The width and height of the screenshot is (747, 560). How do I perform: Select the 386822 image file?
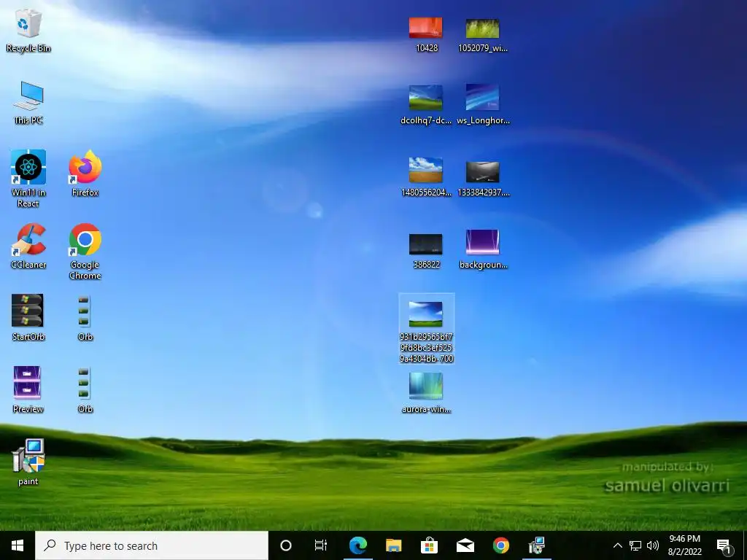coord(426,251)
